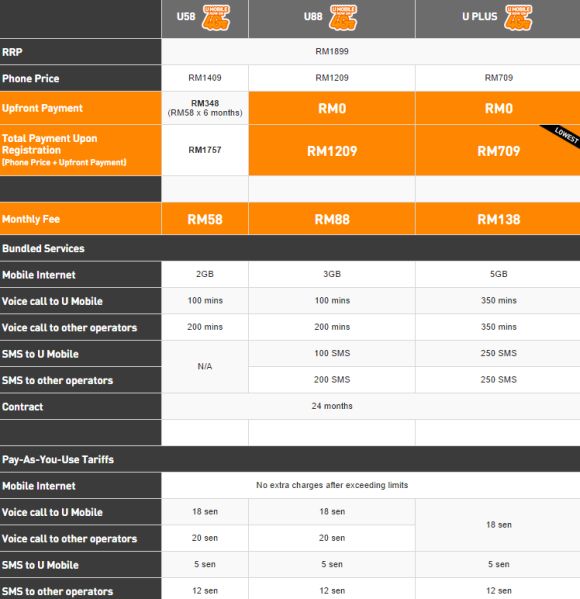The height and width of the screenshot is (599, 580).
Task: Click the Monthly Fee row label
Action: click(x=31, y=219)
